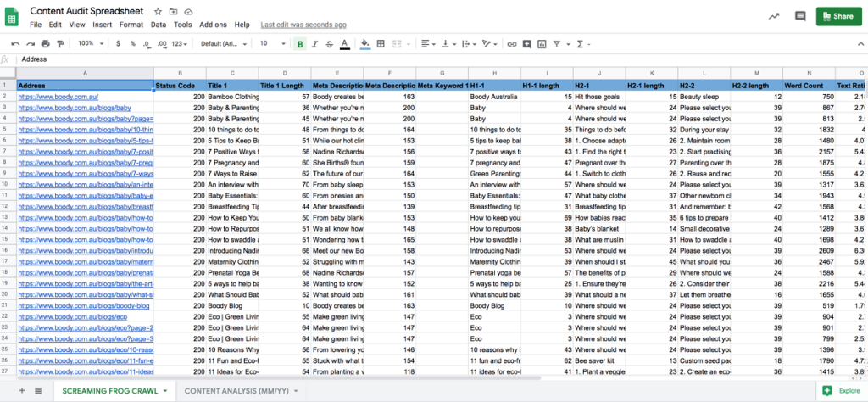Image resolution: width=868 pixels, height=402 pixels.
Task: Star the Content Audit Spreadsheet
Action: coord(158,12)
